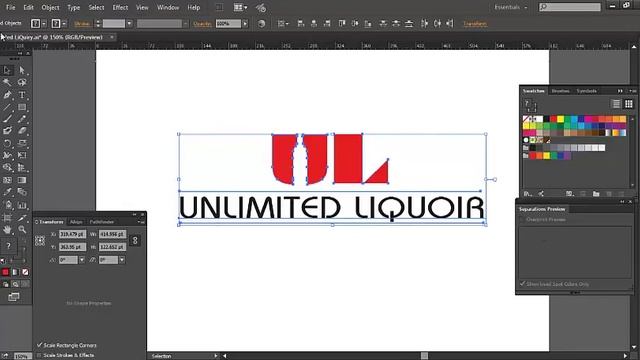Toggle constrain width and height proportions link
Screen dimensions: 640x360
click(x=135, y=240)
